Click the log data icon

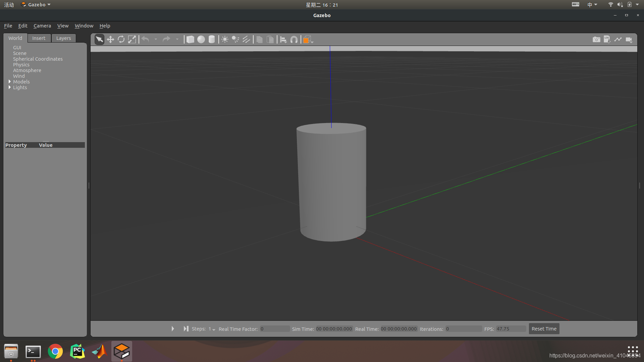click(607, 40)
